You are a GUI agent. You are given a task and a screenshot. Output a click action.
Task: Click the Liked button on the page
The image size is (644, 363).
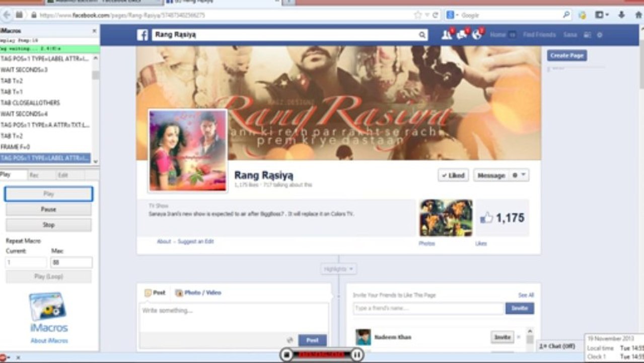coord(453,175)
